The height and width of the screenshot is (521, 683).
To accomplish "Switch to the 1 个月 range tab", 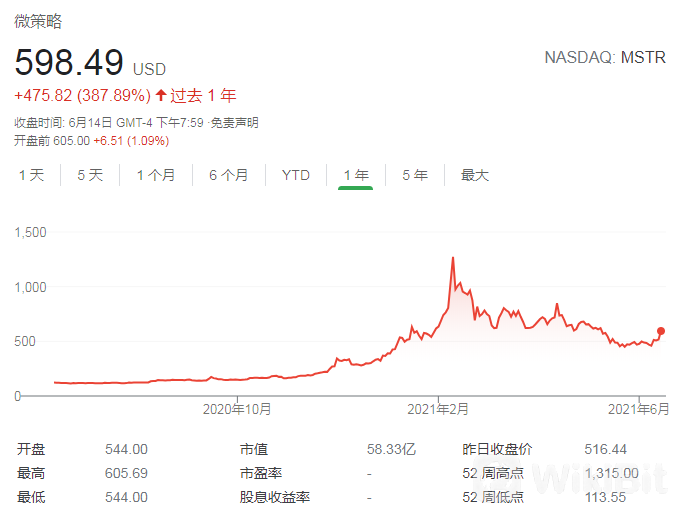I will (156, 175).
